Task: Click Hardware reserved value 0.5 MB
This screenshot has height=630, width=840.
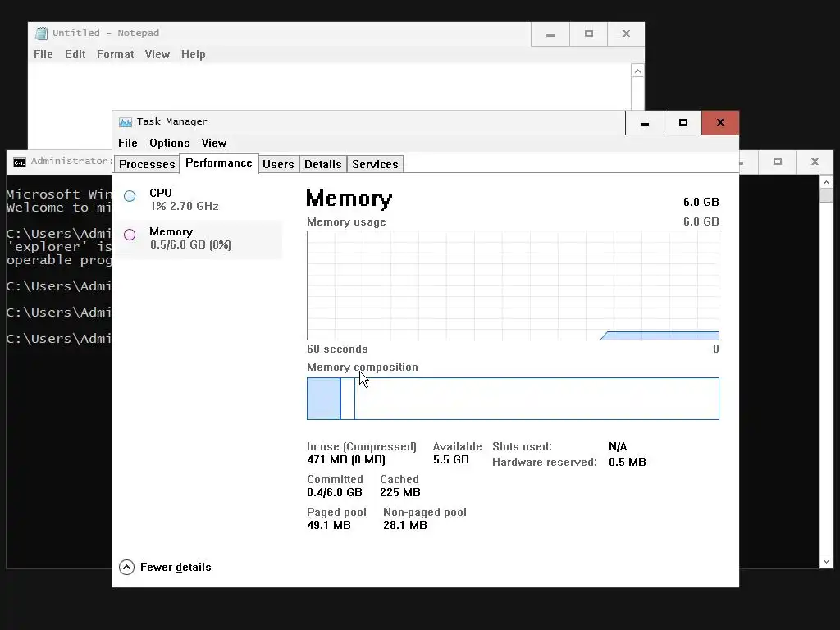Action: pos(628,462)
